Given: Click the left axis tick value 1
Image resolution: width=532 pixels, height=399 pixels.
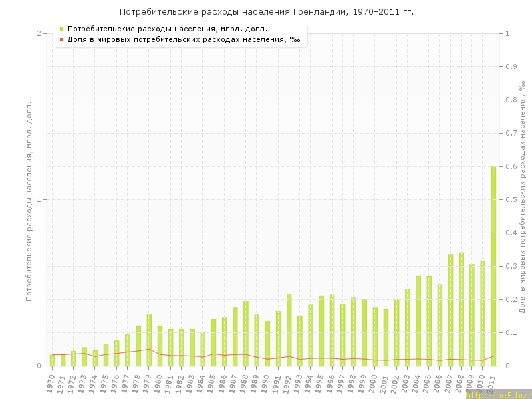Looking at the screenshot, I should [x=39, y=199].
